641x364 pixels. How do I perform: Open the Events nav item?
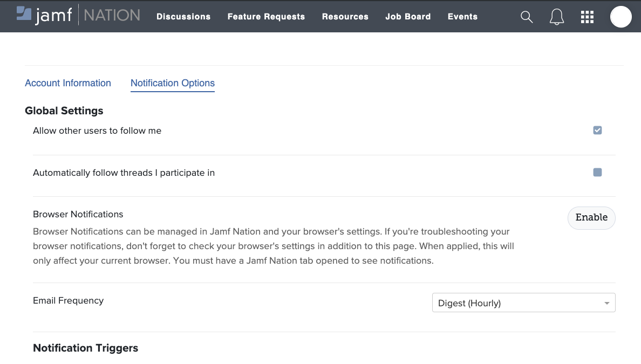click(x=462, y=17)
